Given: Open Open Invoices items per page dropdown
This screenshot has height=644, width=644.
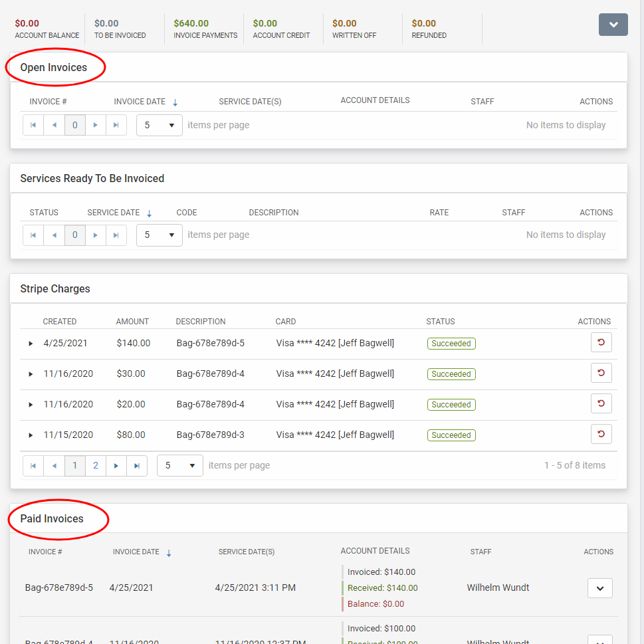Looking at the screenshot, I should [160, 125].
